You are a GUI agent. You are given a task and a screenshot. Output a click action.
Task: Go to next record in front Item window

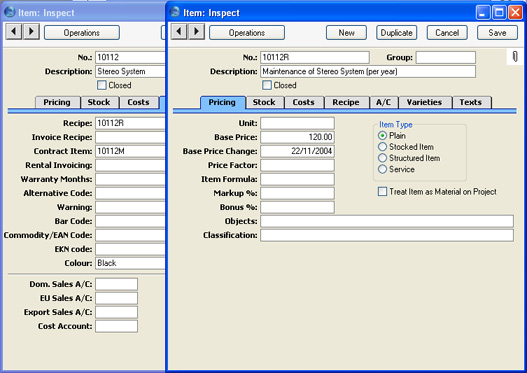tap(196, 32)
